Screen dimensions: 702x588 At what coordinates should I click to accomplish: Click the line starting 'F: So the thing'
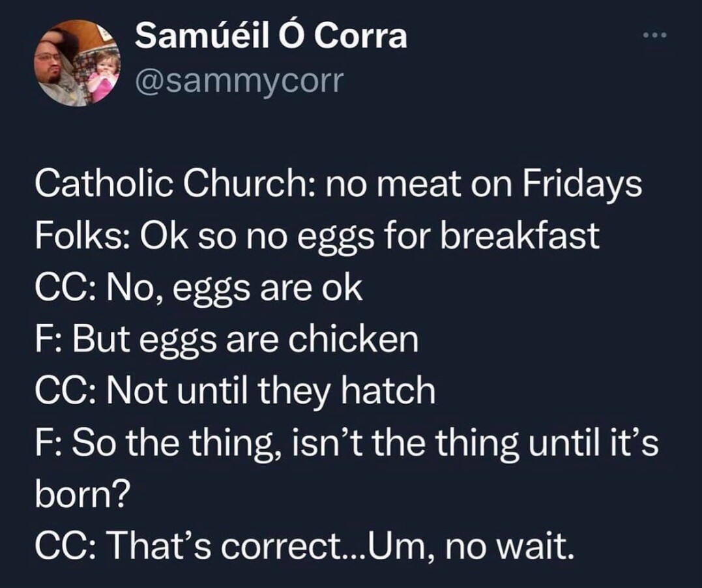[x=347, y=442]
